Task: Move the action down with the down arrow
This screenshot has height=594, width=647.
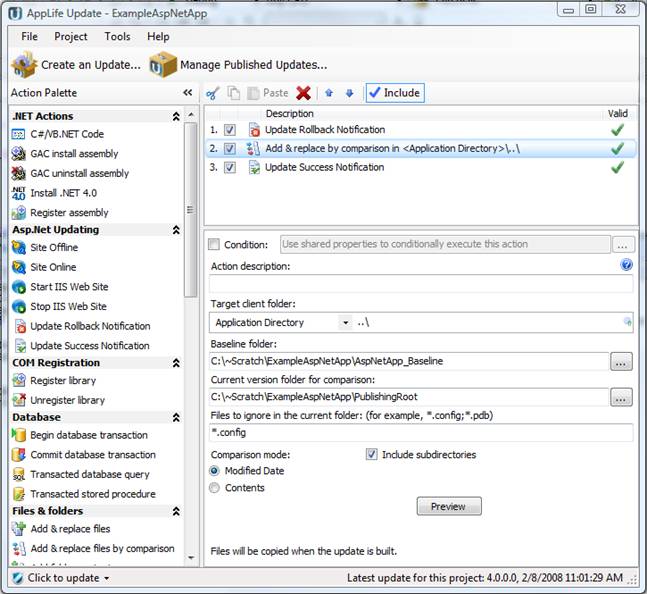Action: 349,93
